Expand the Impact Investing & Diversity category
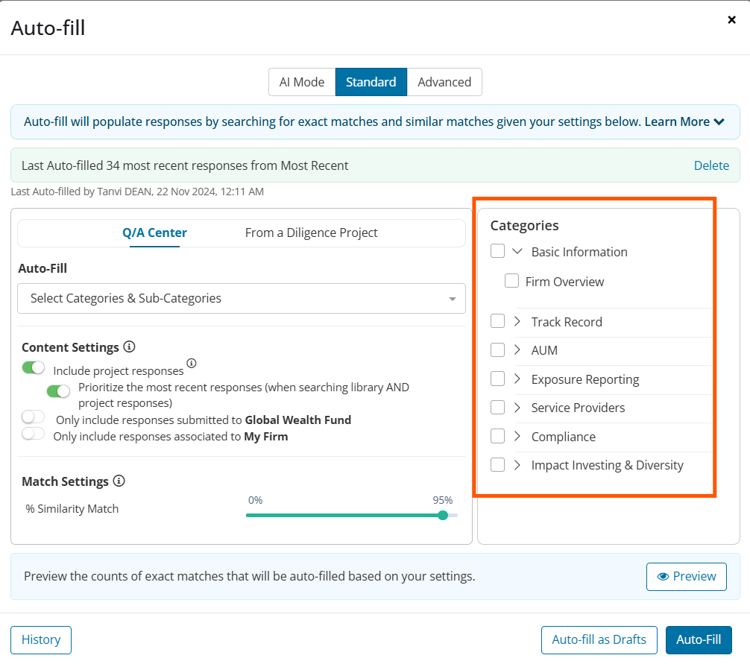 (x=517, y=465)
